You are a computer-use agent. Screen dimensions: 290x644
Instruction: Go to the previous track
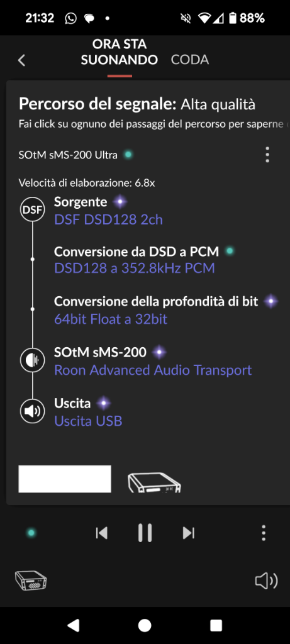101,533
